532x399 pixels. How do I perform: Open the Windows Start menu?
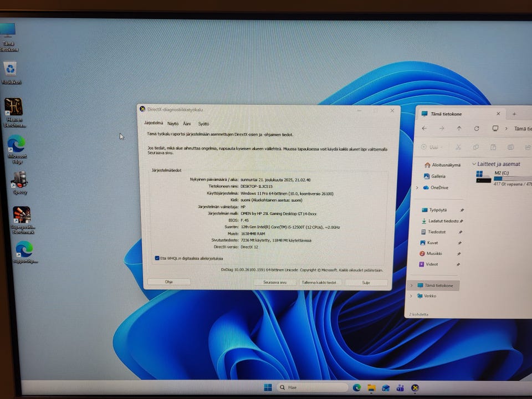268,387
